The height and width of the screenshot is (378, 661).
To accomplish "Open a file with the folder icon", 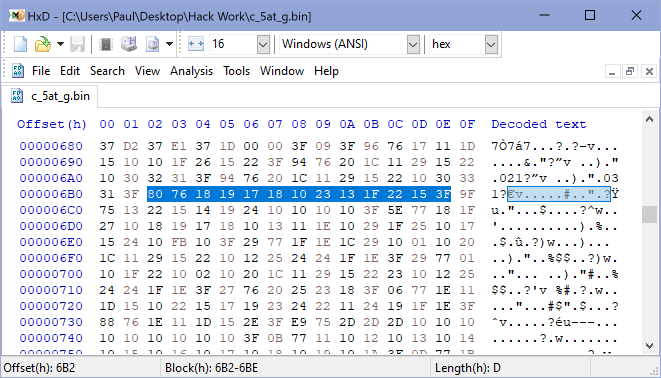I will [x=42, y=44].
